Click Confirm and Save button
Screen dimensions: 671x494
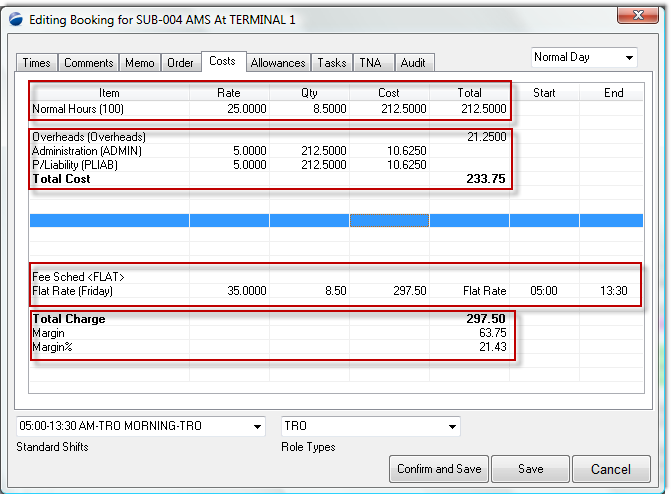(439, 469)
